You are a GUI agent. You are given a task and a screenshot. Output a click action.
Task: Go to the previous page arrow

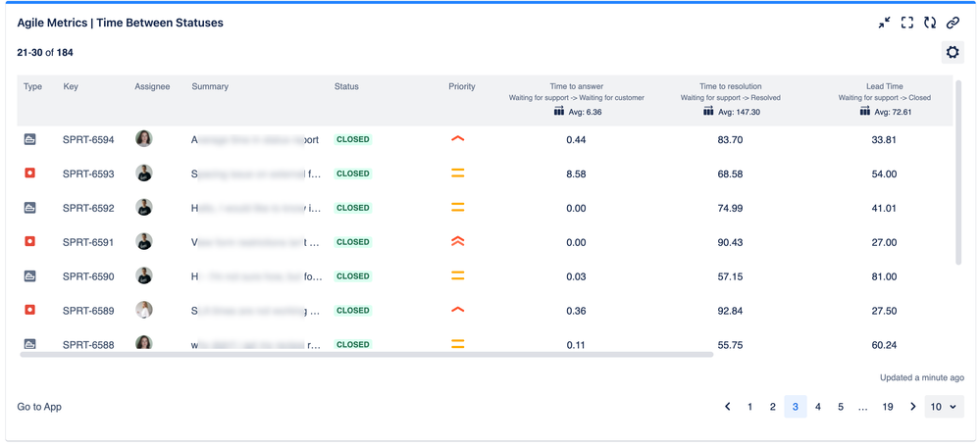click(x=727, y=407)
